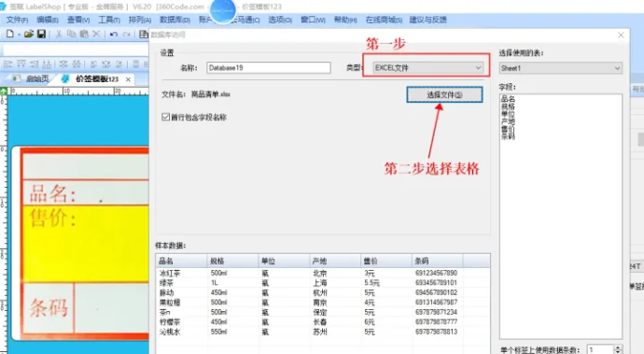Click the 5.5元 price cell
Viewport: 644px width, 354px height.
tap(371, 283)
